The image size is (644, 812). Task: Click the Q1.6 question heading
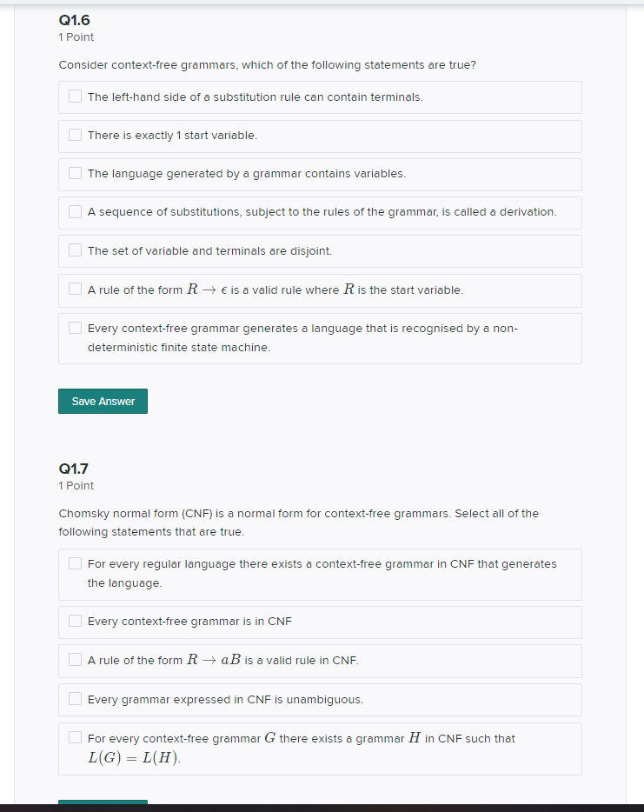pyautogui.click(x=72, y=19)
